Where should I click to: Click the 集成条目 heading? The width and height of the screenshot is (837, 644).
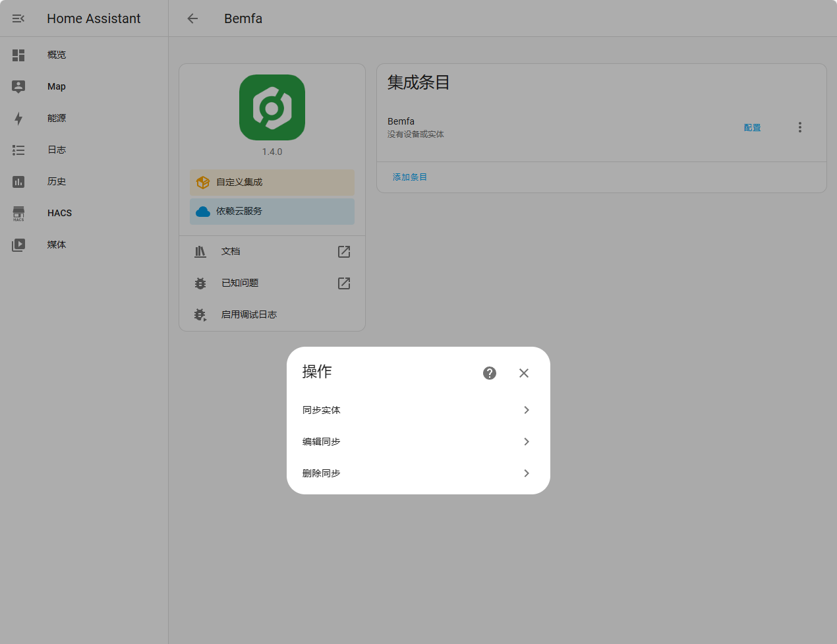[x=418, y=82]
